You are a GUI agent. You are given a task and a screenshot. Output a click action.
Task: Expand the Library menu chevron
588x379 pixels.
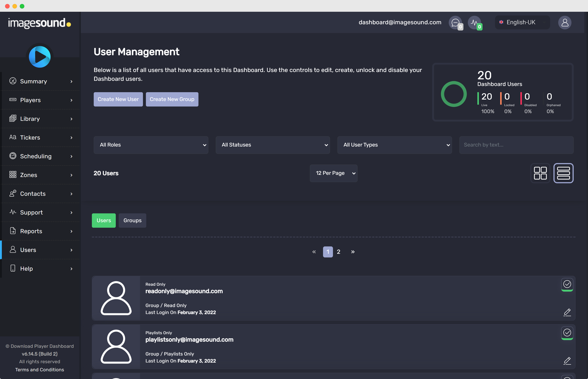tap(71, 119)
